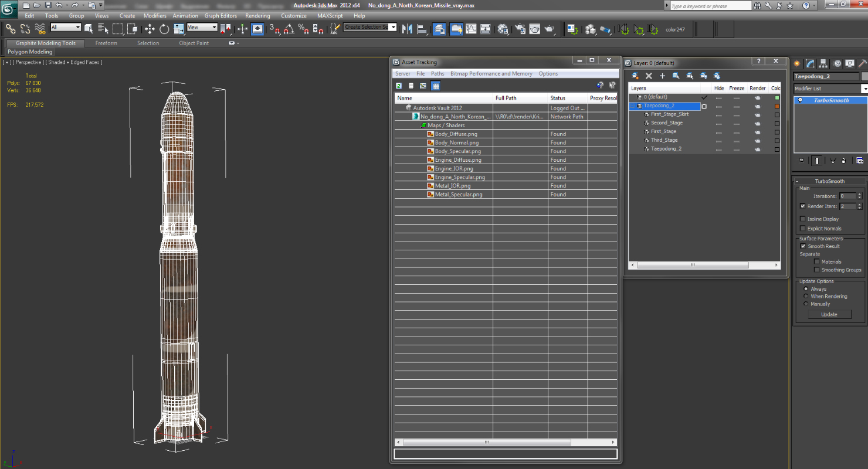Click object color swatch beside name field

(864, 76)
